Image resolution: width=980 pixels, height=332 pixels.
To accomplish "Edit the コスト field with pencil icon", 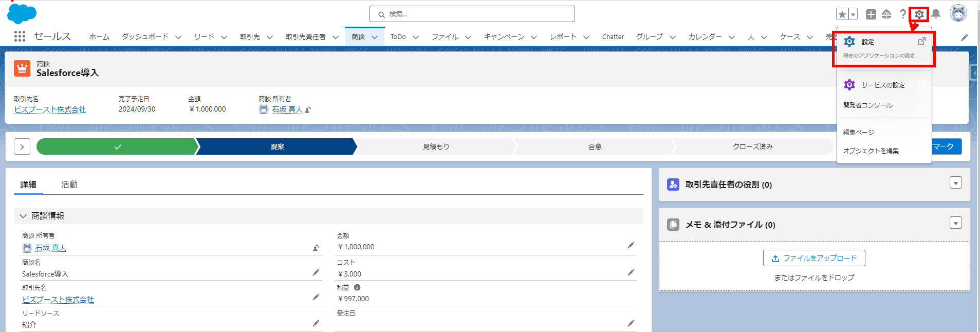I will point(631,272).
